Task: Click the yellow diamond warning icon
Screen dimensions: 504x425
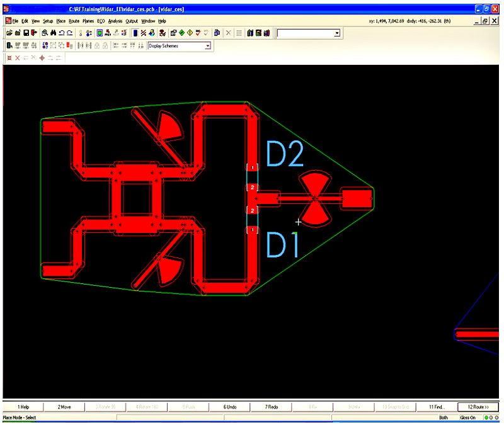Action: coord(190,33)
